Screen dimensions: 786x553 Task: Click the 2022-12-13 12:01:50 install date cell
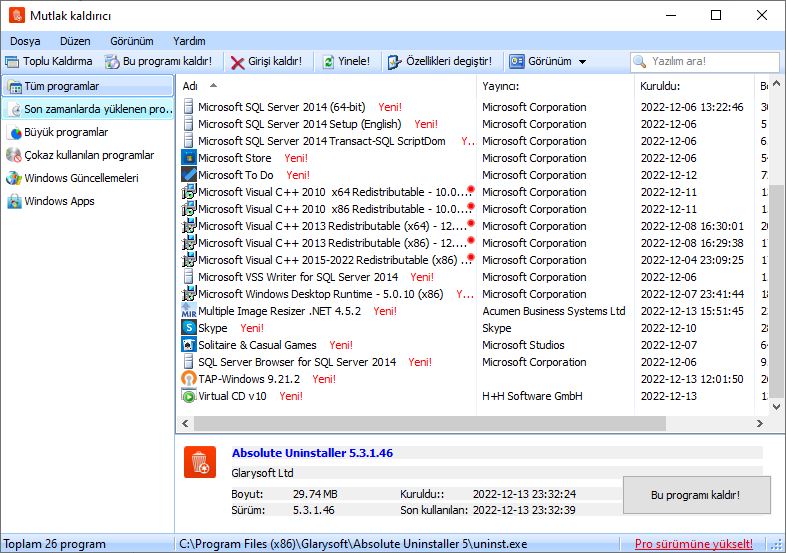click(692, 379)
